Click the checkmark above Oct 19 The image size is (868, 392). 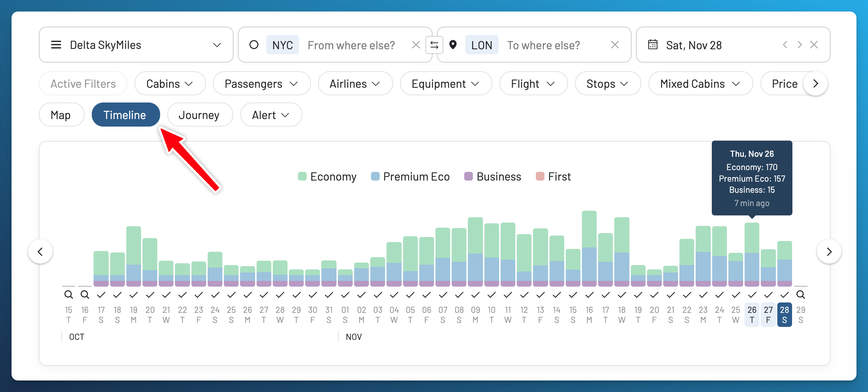click(134, 295)
